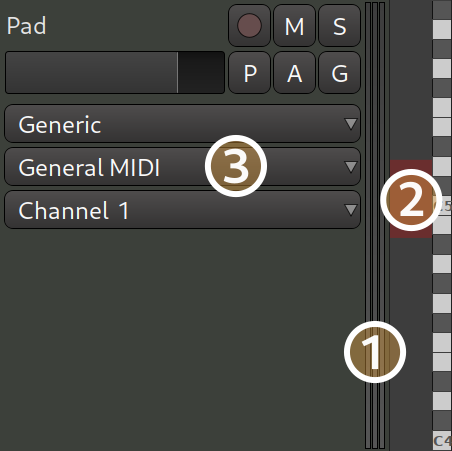Click the Channel 1 dropdown arrow
The height and width of the screenshot is (451, 452).
[x=350, y=210]
